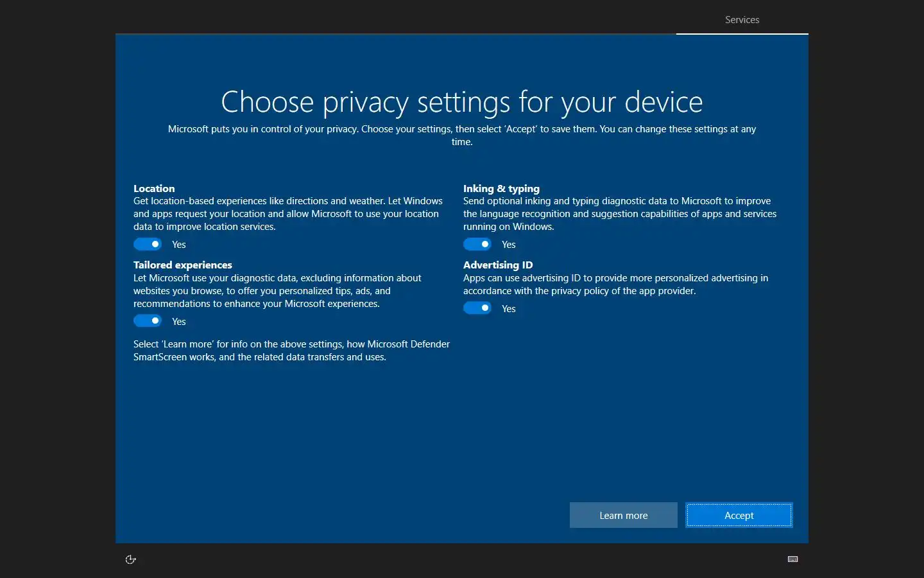Turn off the Location toggle
924x578 pixels.
[148, 245]
